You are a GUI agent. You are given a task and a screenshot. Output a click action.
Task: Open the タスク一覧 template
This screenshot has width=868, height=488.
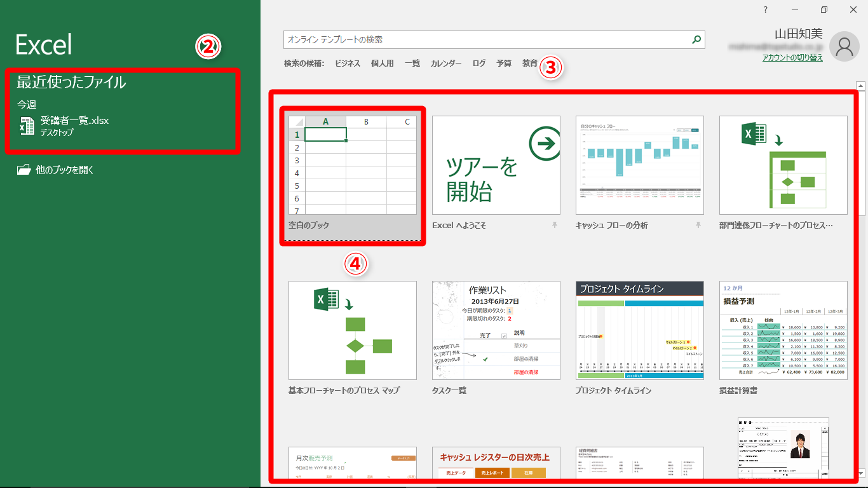pyautogui.click(x=496, y=330)
